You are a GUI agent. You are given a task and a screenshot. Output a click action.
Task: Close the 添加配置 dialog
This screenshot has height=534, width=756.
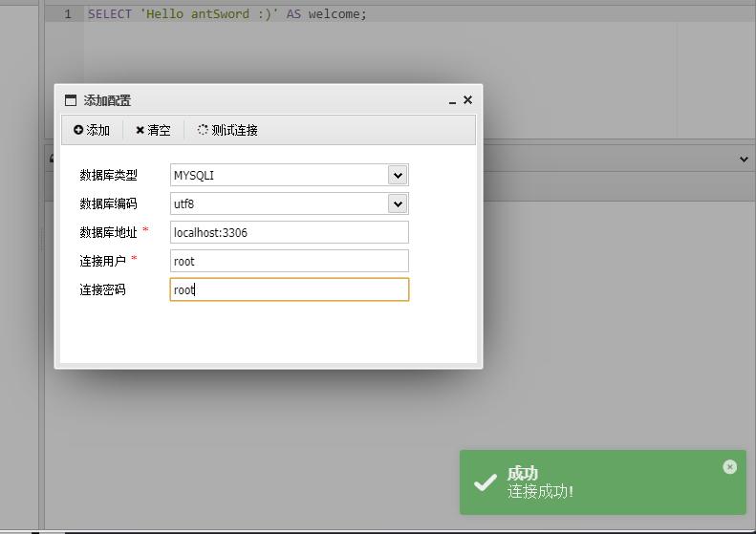click(x=467, y=99)
